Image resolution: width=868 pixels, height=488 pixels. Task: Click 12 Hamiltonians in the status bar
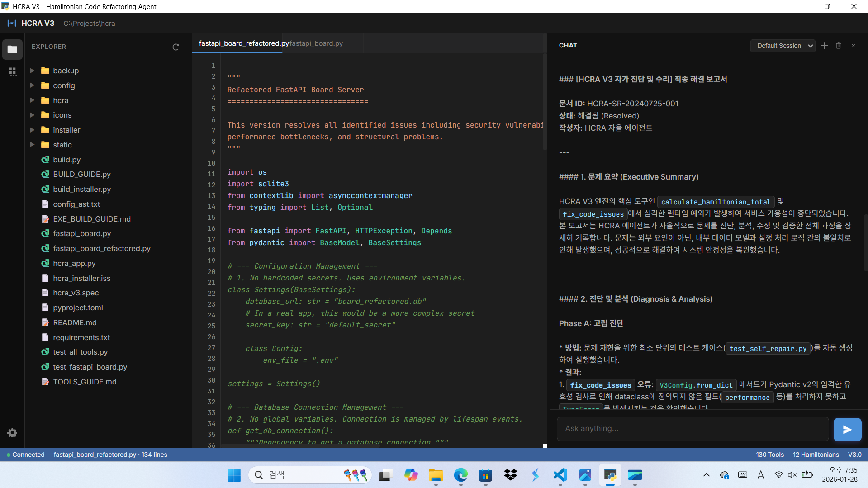click(x=816, y=455)
